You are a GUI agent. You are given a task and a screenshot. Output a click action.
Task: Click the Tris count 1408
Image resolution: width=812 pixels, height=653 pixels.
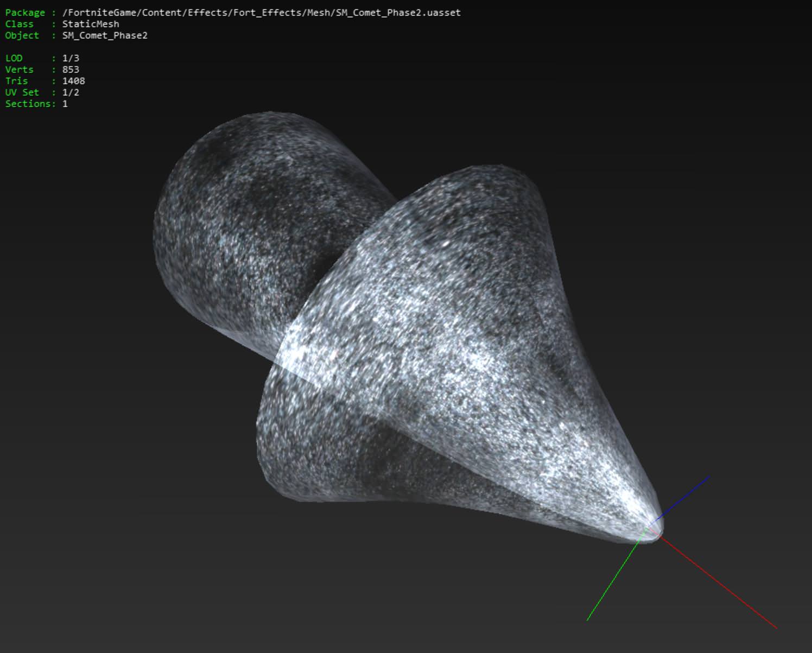pos(73,81)
